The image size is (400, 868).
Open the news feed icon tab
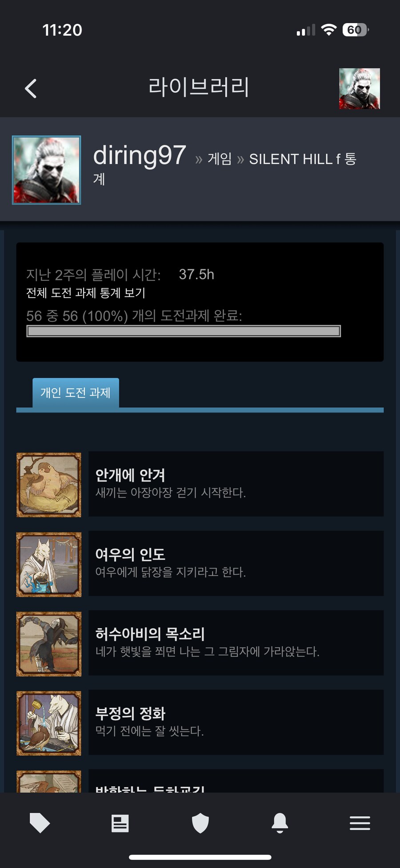pyautogui.click(x=120, y=823)
